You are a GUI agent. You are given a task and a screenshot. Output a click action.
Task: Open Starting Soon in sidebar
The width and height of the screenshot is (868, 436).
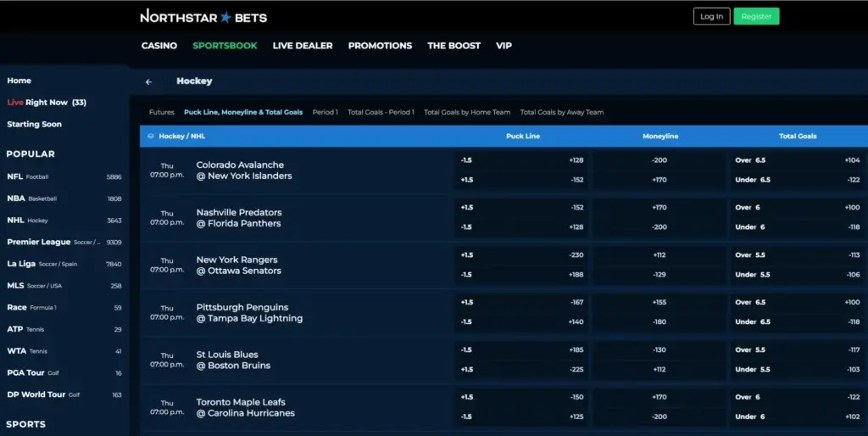pos(34,124)
